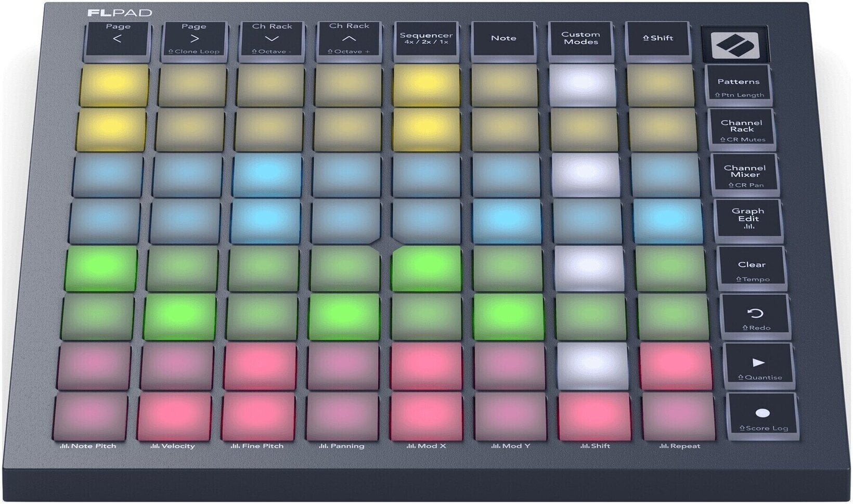The image size is (853, 504).
Task: Tap the white pad in the upper green row
Action: point(589,268)
